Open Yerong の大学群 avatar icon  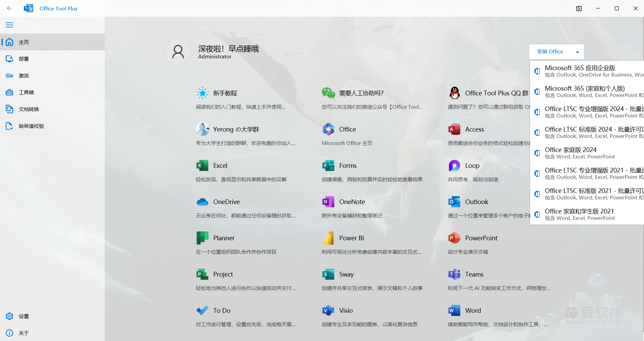203,129
